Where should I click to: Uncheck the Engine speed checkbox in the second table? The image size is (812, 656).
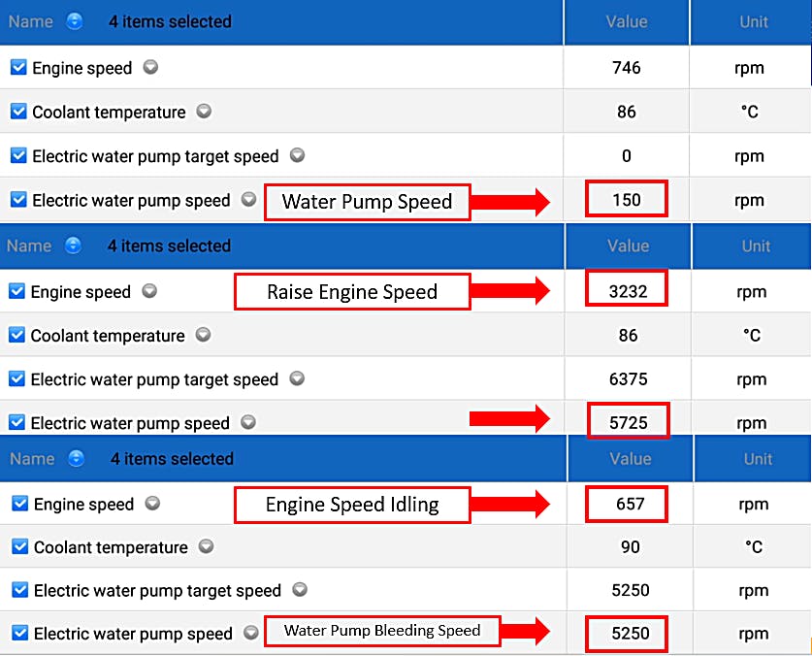[x=17, y=291]
